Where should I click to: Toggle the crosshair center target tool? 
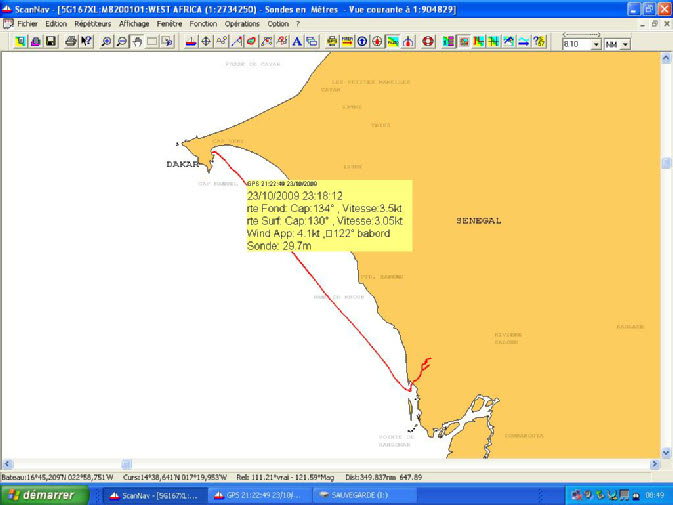(x=206, y=42)
